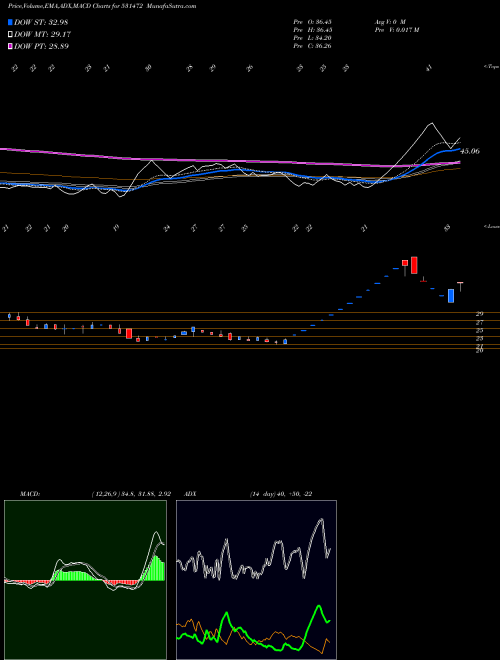Viewport: 500px width, 660px height.
Task: Select the 'DOW PT: 28.89' legend text
Action: point(41,46)
